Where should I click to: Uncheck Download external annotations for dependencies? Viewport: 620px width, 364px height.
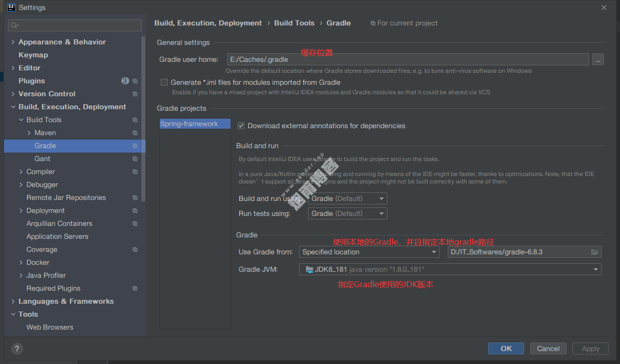(241, 126)
